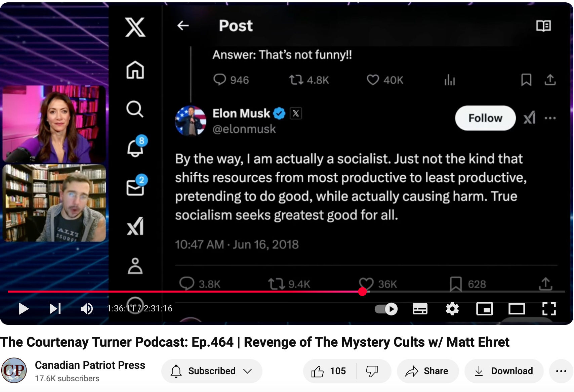The image size is (574, 392).
Task: Enable the miniplayer mode
Action: click(484, 309)
